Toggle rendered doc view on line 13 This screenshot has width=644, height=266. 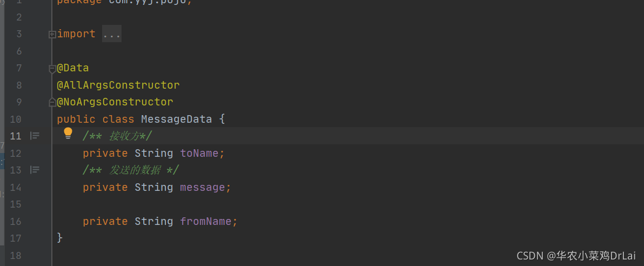(35, 170)
